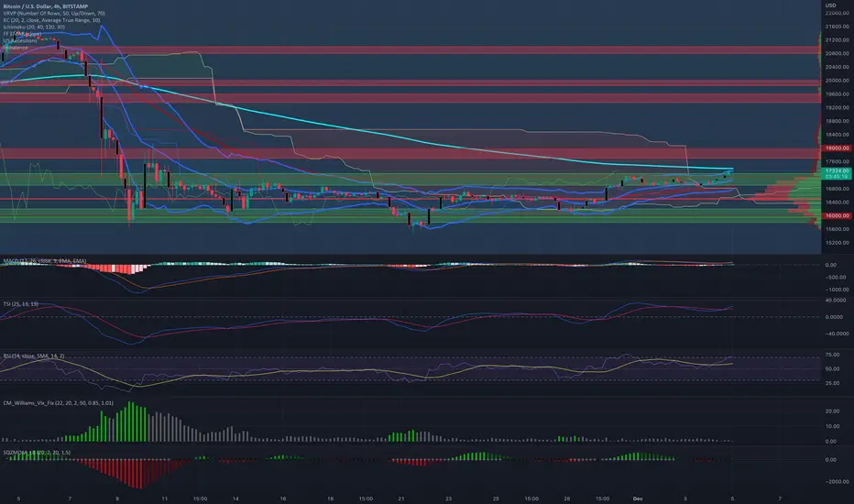
Task: Click the -1000.00 label on MACD scale
Action: [836, 290]
